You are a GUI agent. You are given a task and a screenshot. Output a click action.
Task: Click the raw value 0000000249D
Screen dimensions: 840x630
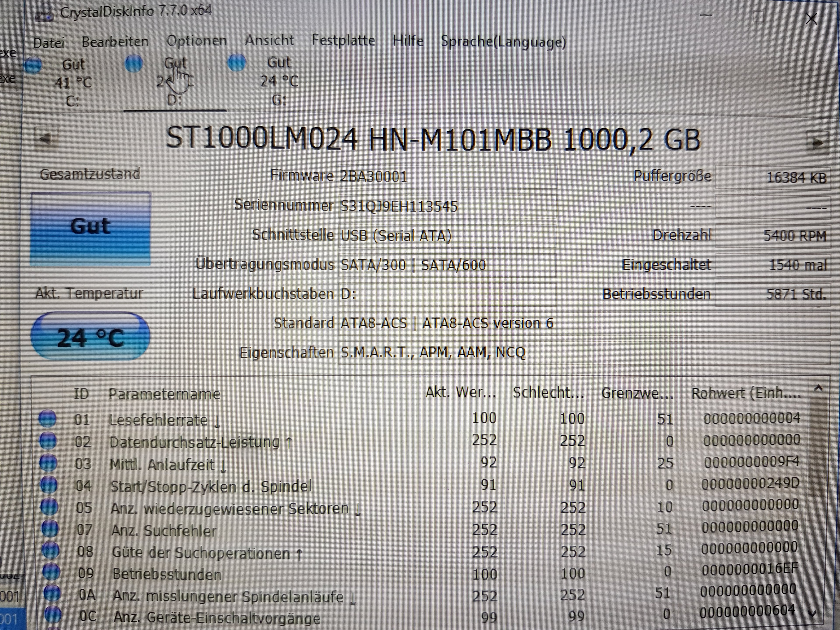tap(750, 483)
